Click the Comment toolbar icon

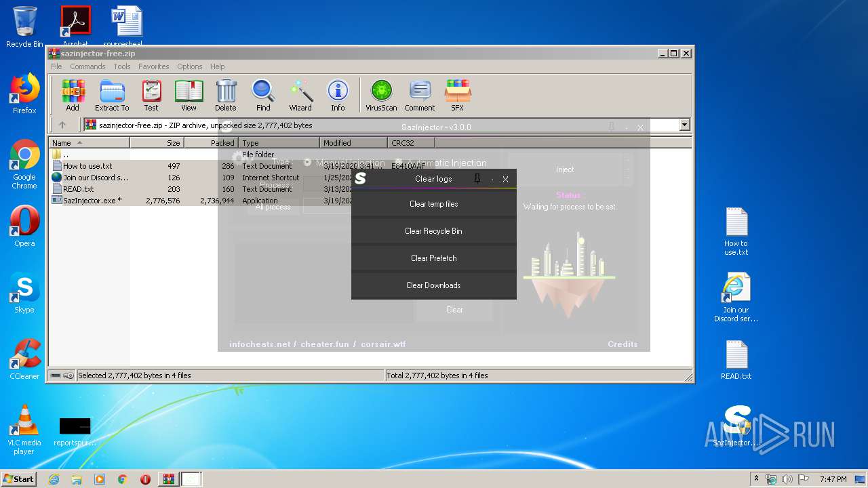(x=420, y=95)
